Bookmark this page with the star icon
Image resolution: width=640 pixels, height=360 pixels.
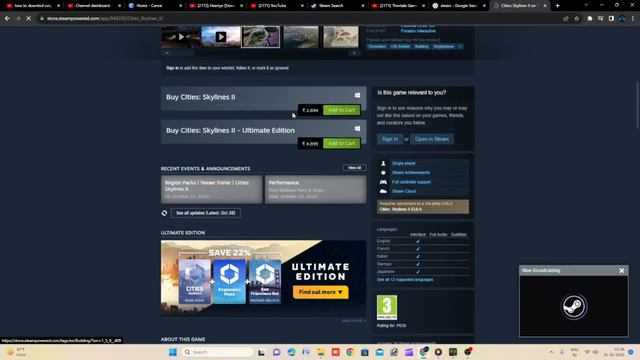(x=577, y=18)
